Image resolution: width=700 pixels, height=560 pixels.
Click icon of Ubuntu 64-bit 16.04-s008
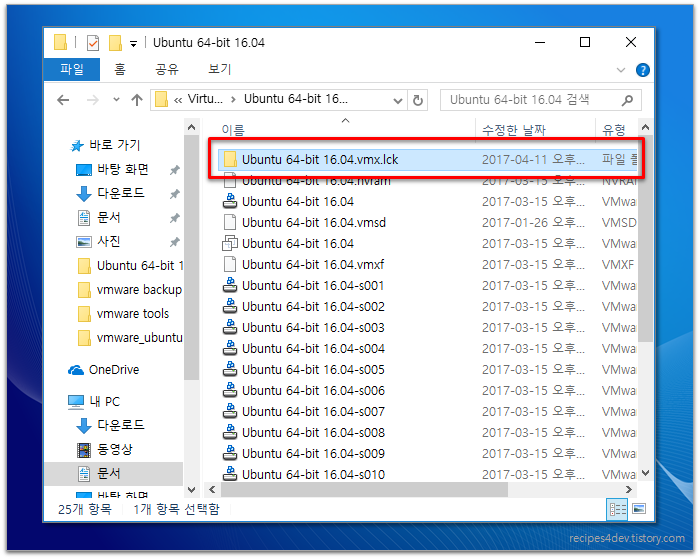point(230,432)
